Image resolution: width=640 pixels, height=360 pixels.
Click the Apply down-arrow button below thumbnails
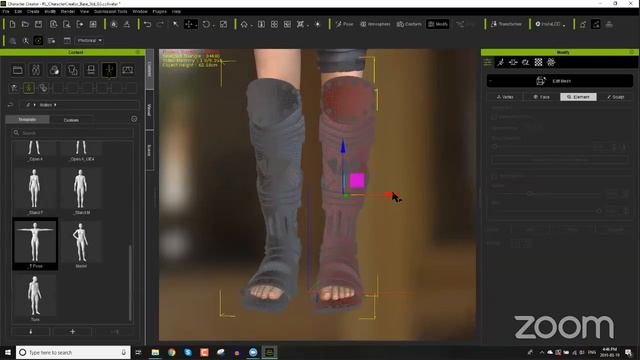(x=31, y=332)
